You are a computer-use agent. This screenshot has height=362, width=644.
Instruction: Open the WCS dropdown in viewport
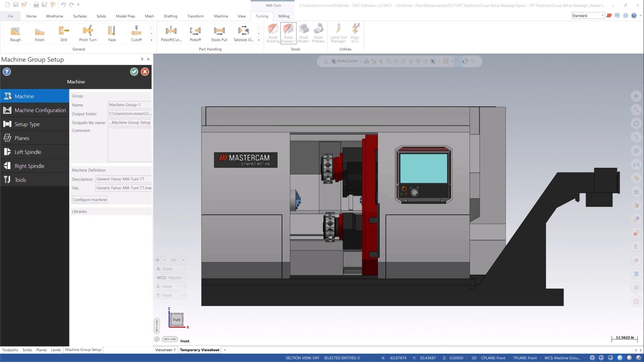(x=171, y=278)
